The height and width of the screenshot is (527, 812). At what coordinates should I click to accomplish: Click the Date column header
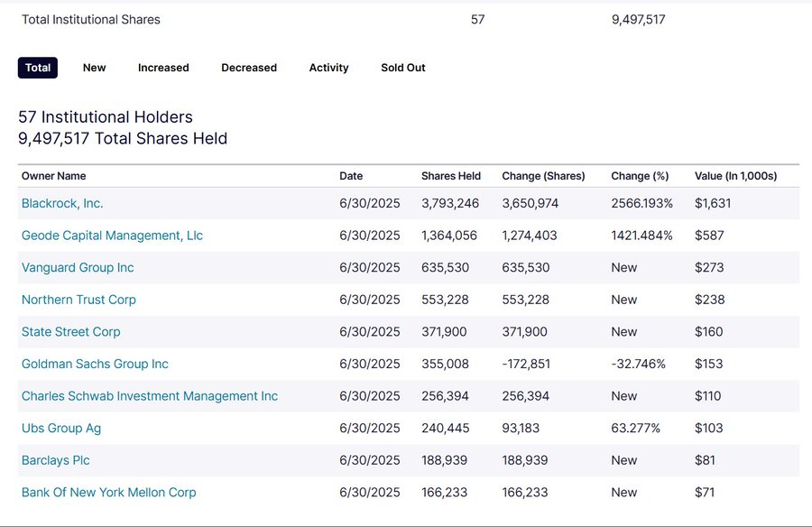click(x=351, y=176)
